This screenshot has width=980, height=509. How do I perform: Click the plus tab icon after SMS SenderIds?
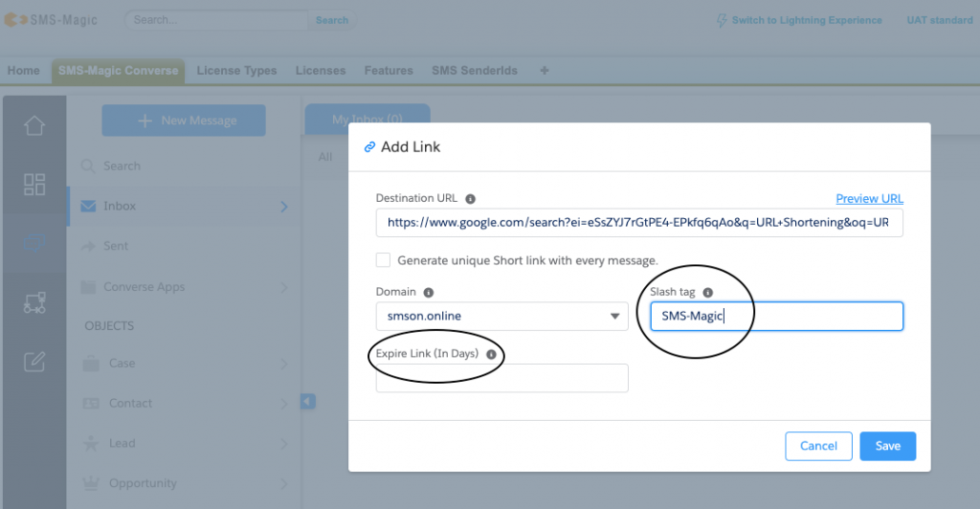(545, 71)
